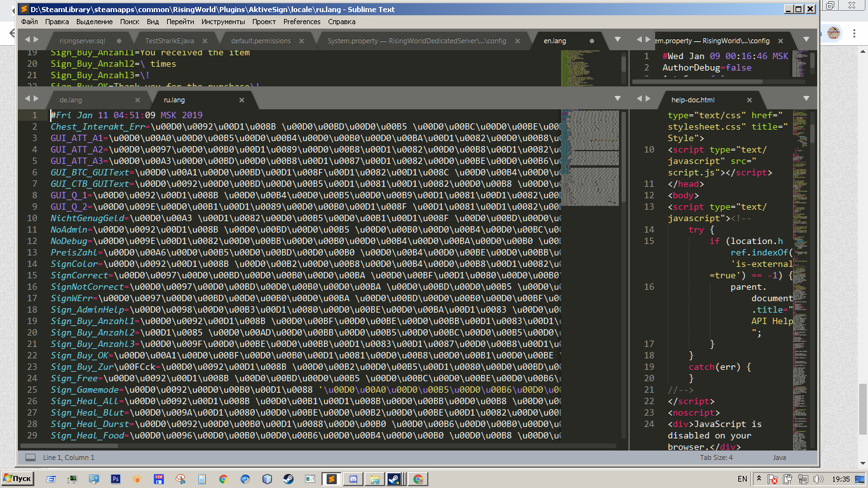
Task: Toggle side bar icon in status bar
Action: (x=31, y=457)
